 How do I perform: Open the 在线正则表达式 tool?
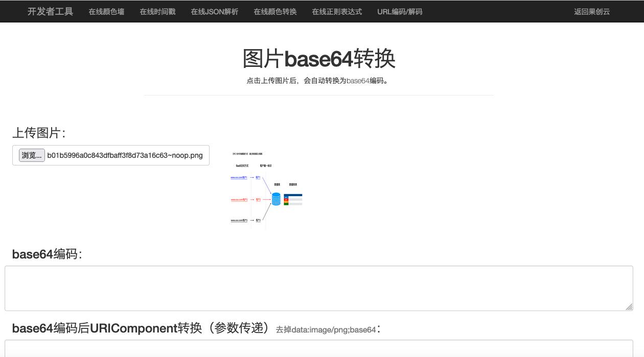pyautogui.click(x=336, y=11)
